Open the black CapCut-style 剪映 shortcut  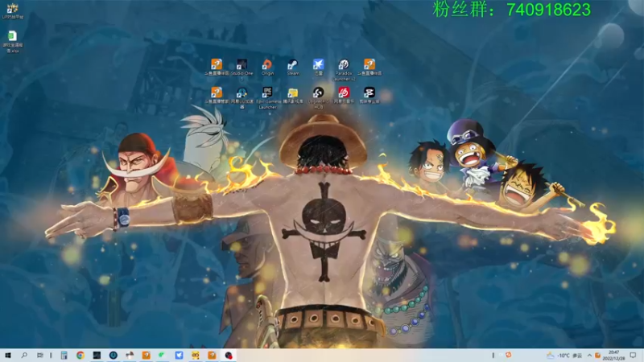coord(369,96)
